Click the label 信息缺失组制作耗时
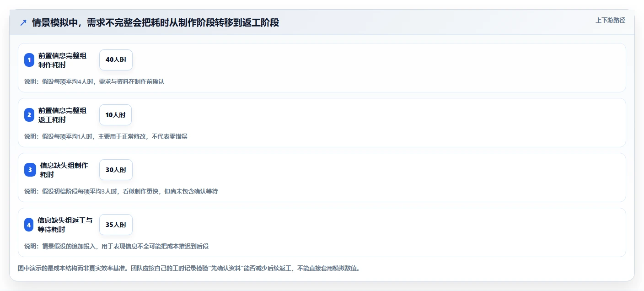 click(x=64, y=170)
